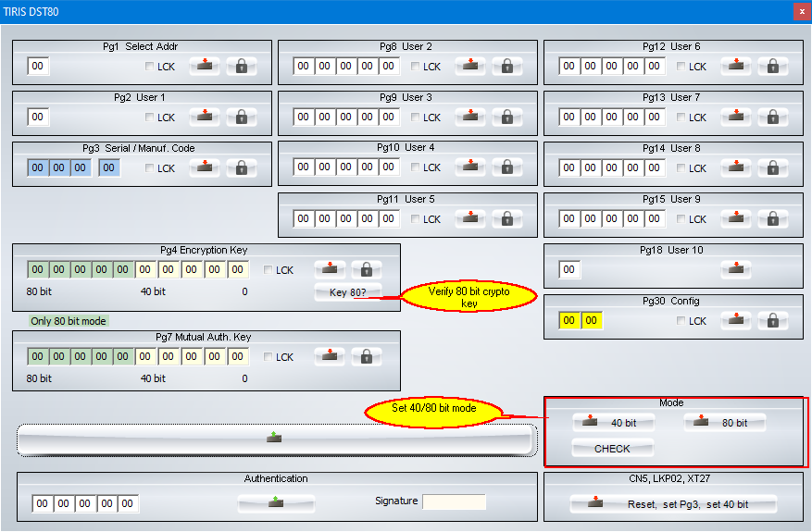
Task: Click the Signature output field
Action: coord(455,501)
